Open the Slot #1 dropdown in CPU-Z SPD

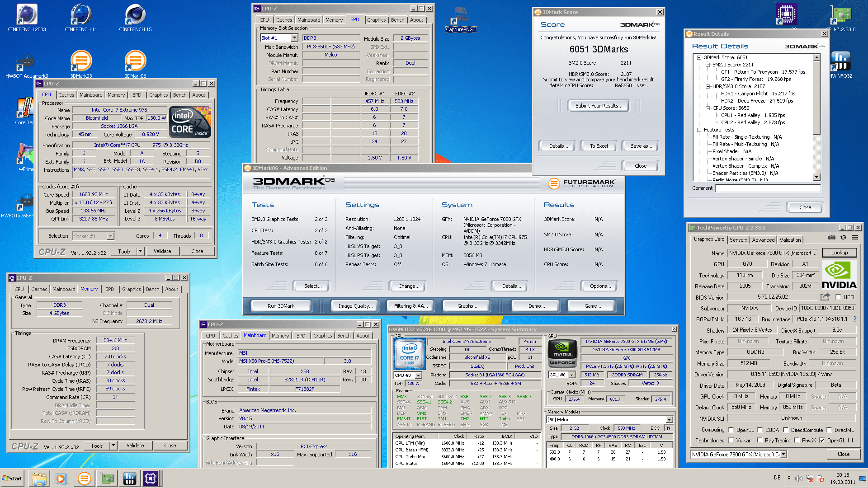pyautogui.click(x=294, y=38)
